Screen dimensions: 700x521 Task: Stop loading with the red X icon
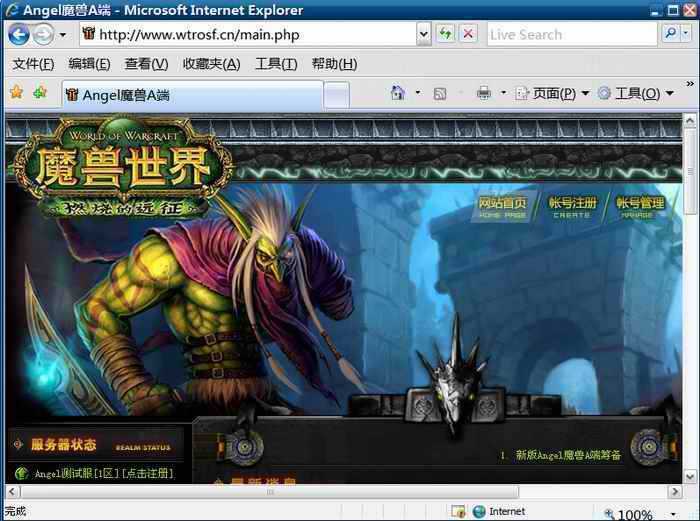point(467,34)
